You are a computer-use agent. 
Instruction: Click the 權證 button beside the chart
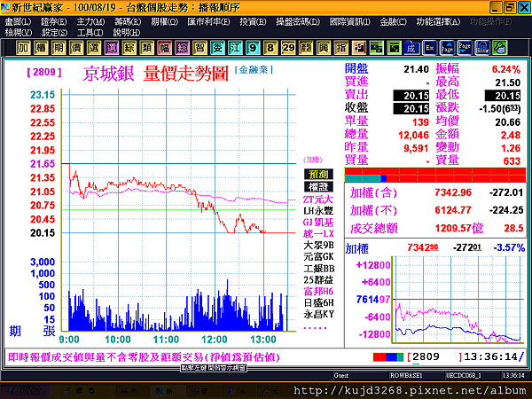[x=318, y=187]
